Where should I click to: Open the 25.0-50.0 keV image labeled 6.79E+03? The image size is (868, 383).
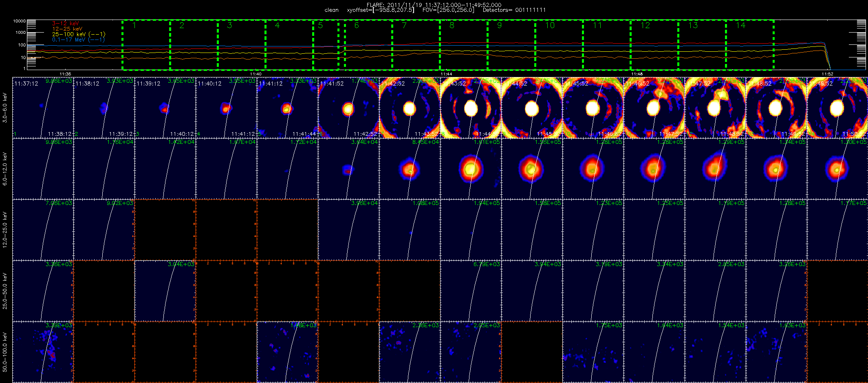471,291
